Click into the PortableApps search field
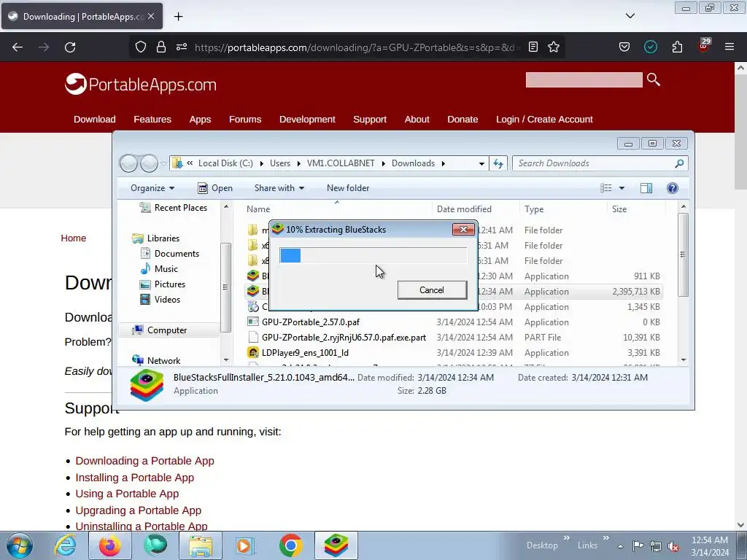This screenshot has width=747, height=560. click(584, 79)
